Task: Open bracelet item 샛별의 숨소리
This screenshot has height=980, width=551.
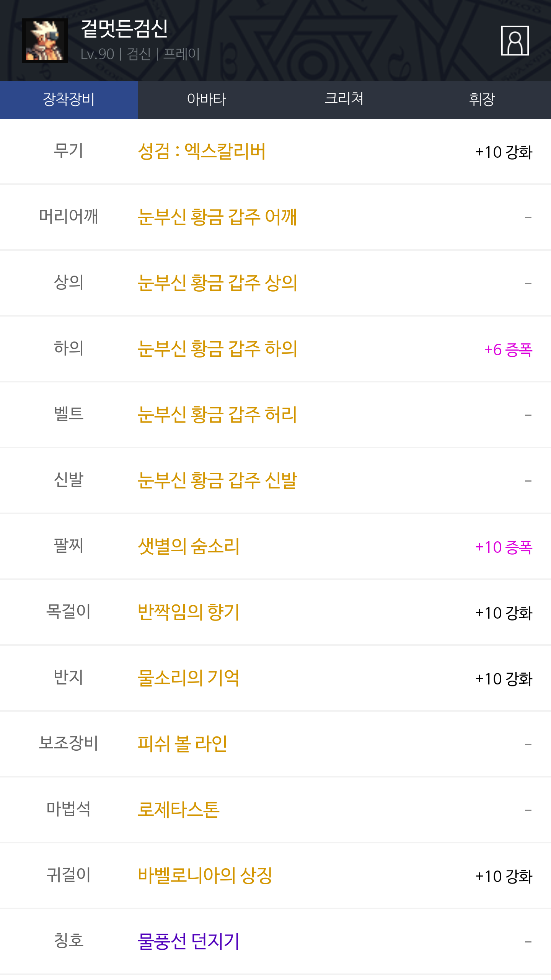Action: coord(188,546)
